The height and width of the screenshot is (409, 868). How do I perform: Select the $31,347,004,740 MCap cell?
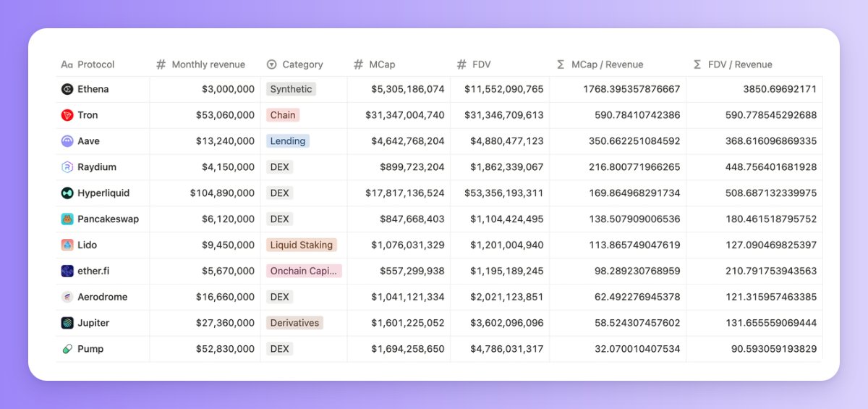point(399,115)
